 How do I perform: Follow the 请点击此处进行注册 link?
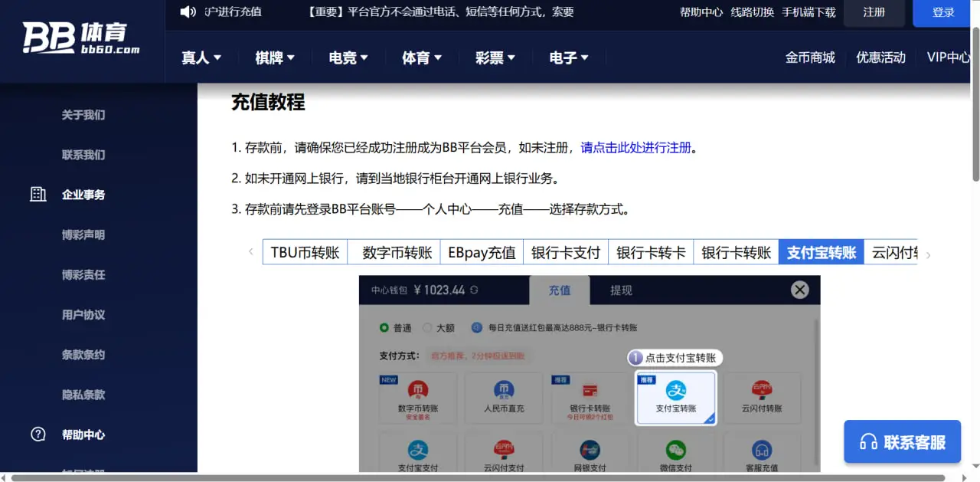click(636, 148)
